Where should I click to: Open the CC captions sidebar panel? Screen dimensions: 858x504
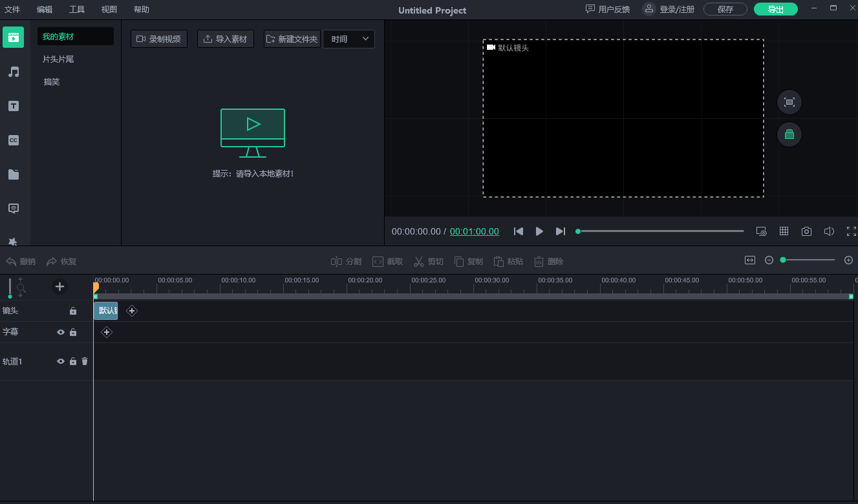point(13,140)
